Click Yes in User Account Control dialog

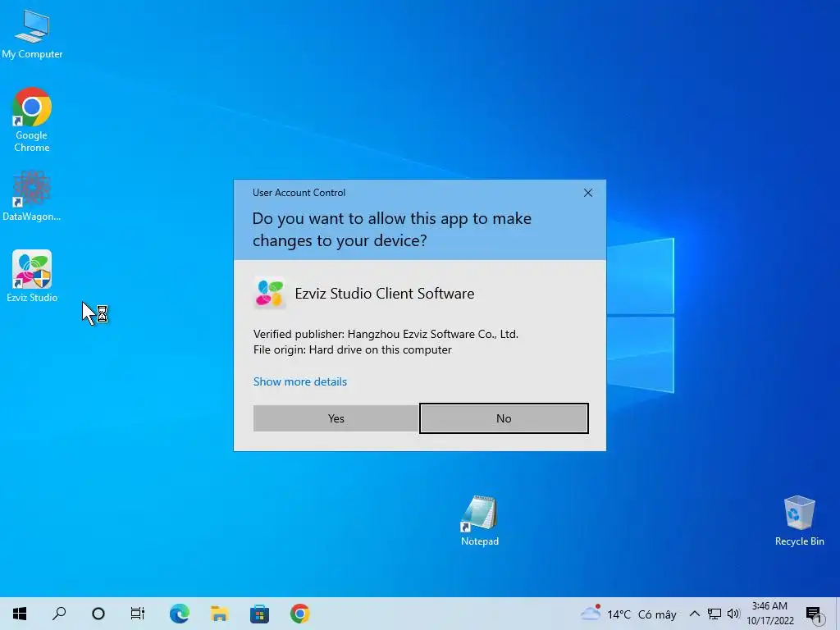336,418
